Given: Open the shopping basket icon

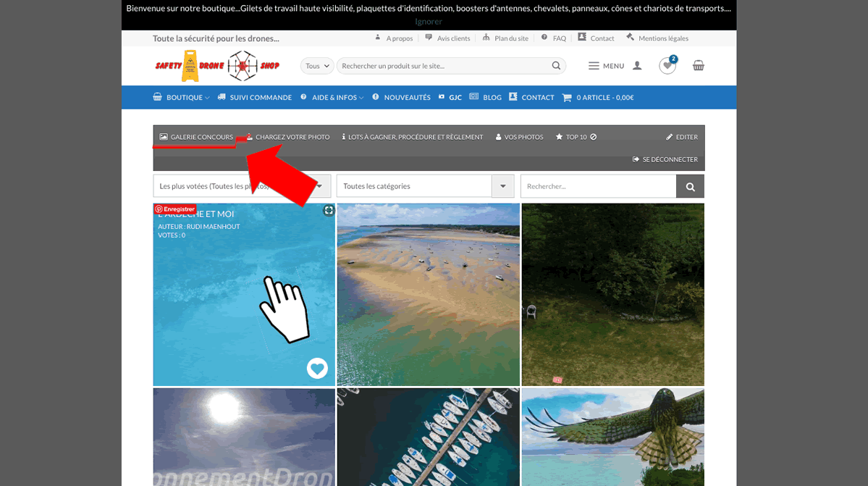Looking at the screenshot, I should tap(698, 65).
